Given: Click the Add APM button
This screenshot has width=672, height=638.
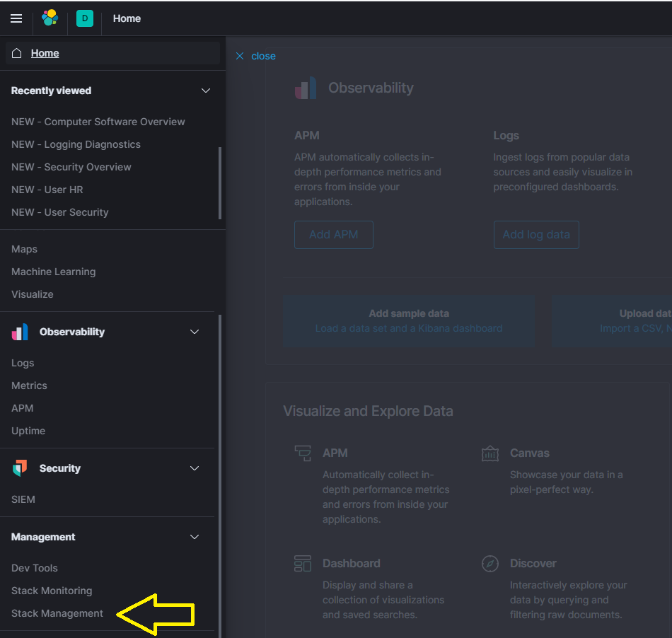Looking at the screenshot, I should pos(334,235).
